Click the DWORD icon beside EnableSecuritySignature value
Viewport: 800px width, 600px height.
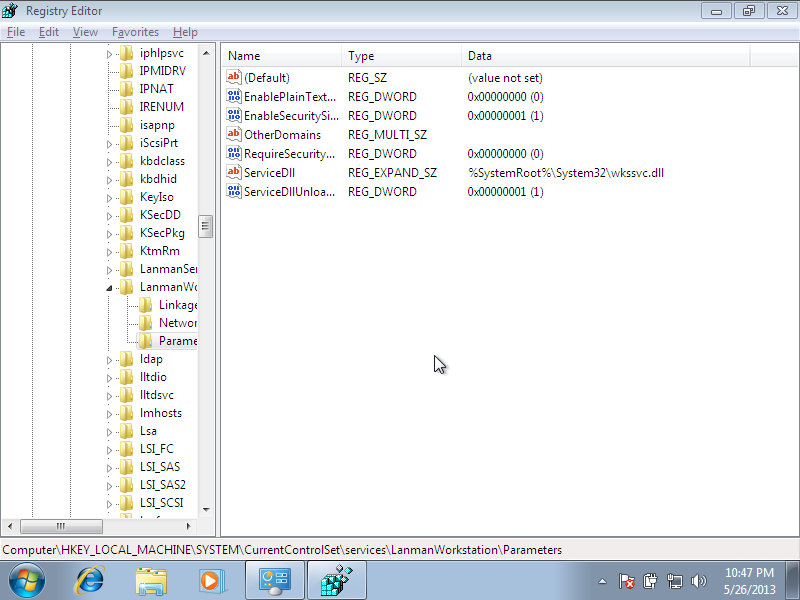pos(234,115)
